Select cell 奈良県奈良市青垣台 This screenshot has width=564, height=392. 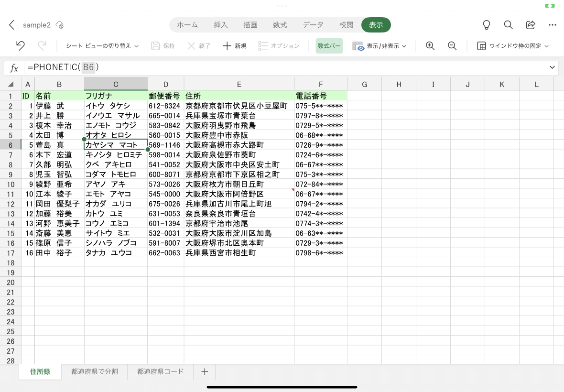pos(239,214)
